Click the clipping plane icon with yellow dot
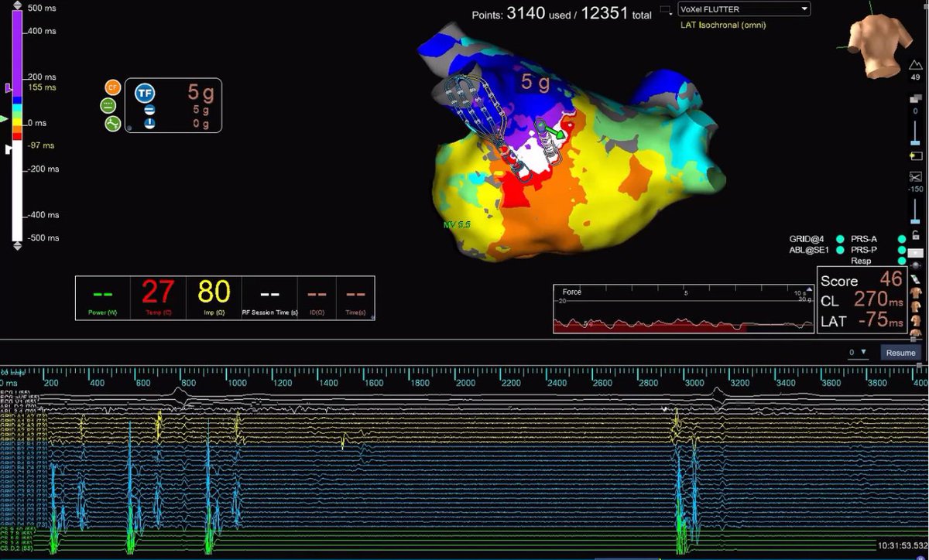Image resolution: width=929 pixels, height=560 pixels. (915, 155)
